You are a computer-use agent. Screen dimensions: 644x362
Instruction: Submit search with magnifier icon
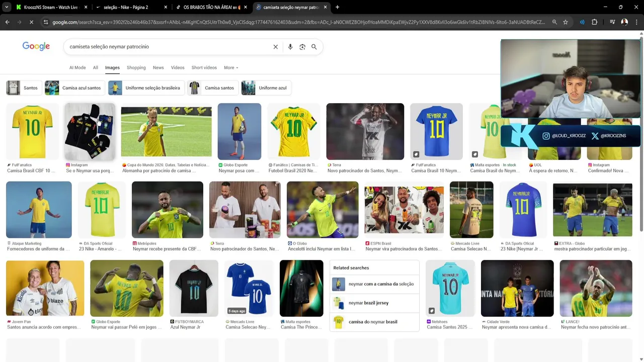click(314, 47)
